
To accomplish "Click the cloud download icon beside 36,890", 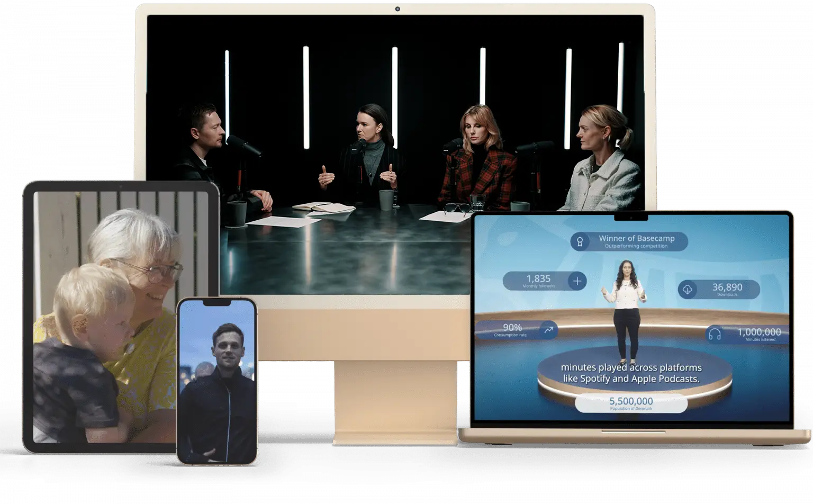I will pyautogui.click(x=688, y=290).
